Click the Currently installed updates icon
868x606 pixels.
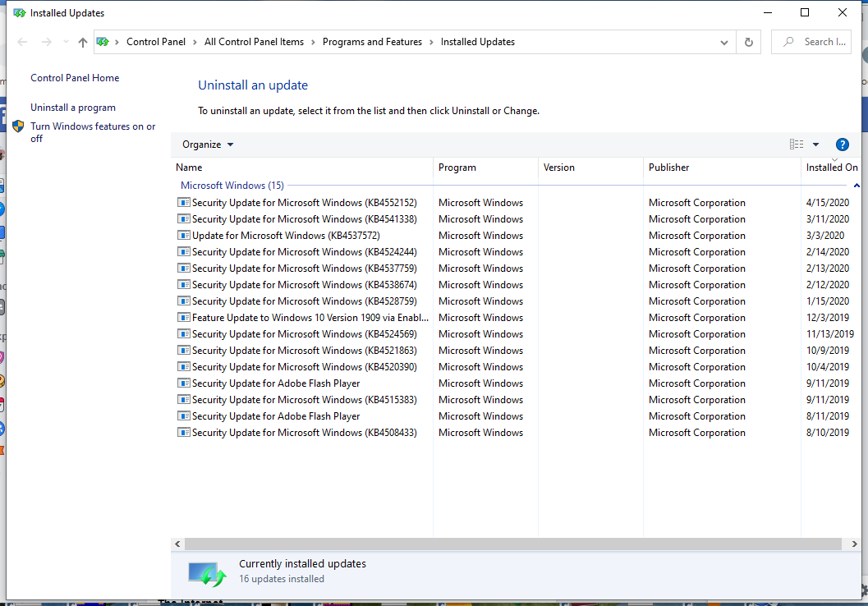(207, 573)
